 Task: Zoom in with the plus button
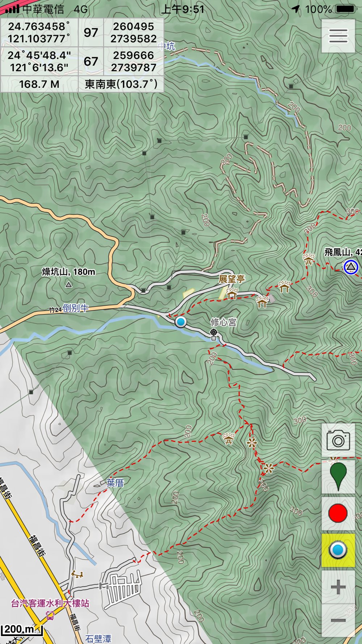coord(338,587)
